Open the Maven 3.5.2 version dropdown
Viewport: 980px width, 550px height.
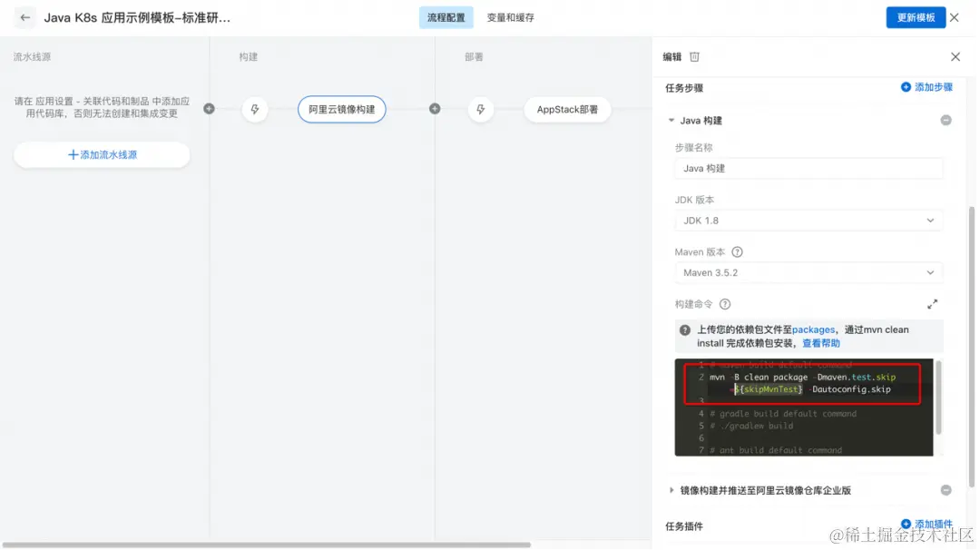(x=808, y=271)
